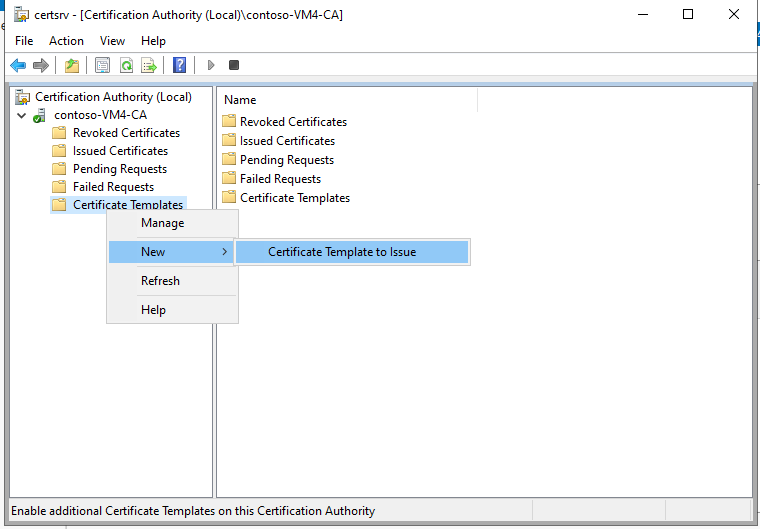Click the Forward arrow toolbar icon
This screenshot has height=529, width=760.
pyautogui.click(x=41, y=65)
